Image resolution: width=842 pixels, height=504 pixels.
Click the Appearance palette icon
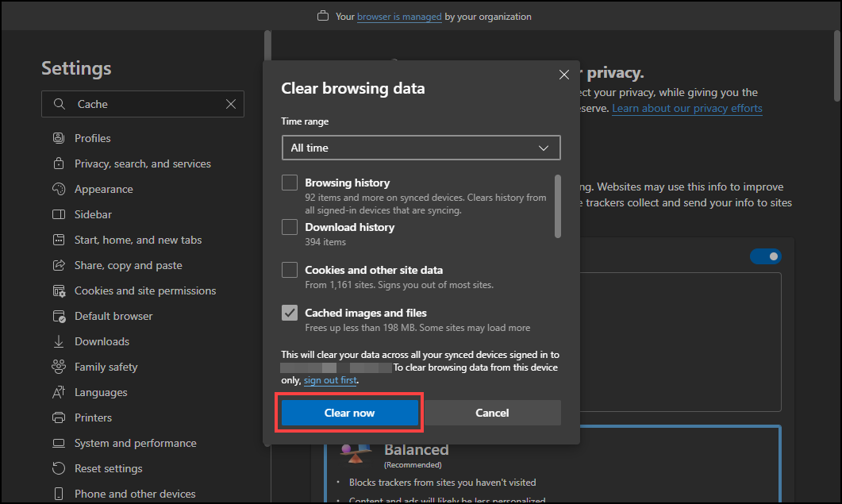58,189
